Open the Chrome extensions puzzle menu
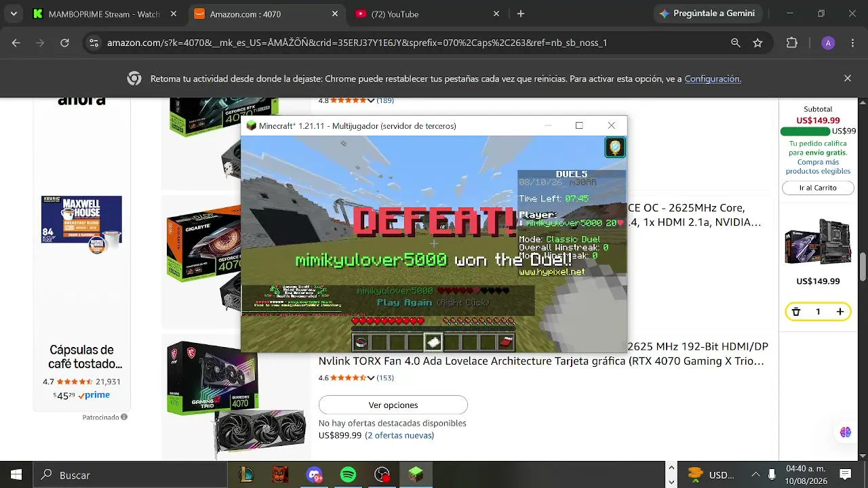Viewport: 868px width, 488px height. [792, 43]
